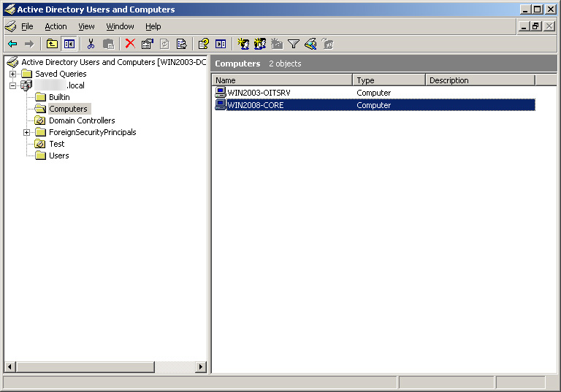The width and height of the screenshot is (561, 392).
Task: Click the Back arrow toolbar icon
Action: [12, 44]
